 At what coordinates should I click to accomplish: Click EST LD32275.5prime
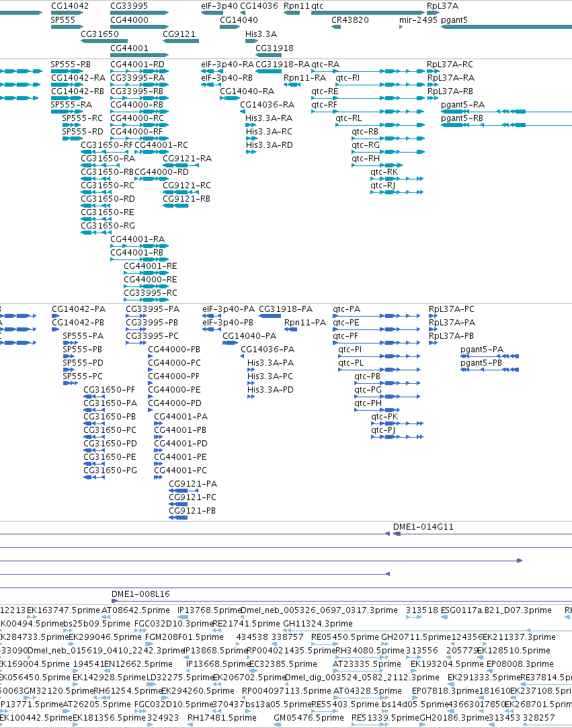coord(151,684)
